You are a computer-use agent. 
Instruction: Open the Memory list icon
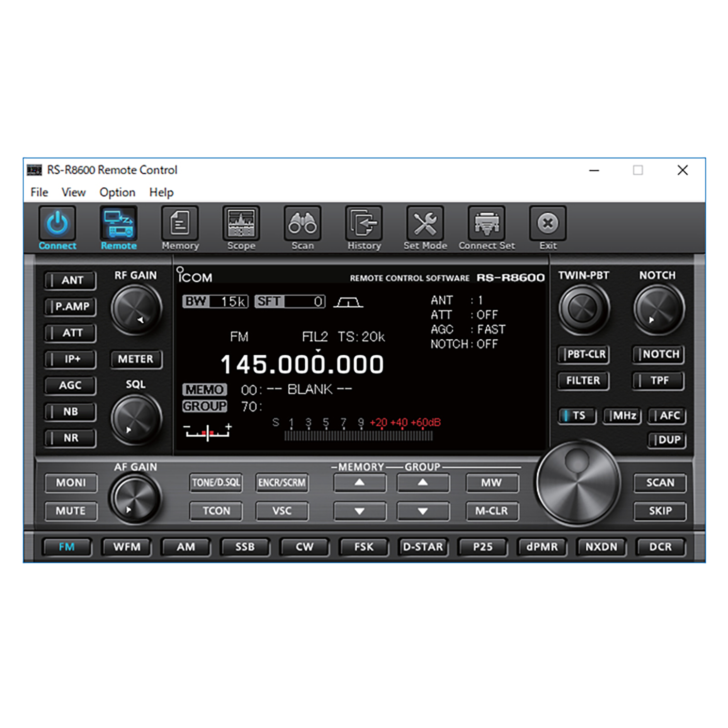(180, 224)
